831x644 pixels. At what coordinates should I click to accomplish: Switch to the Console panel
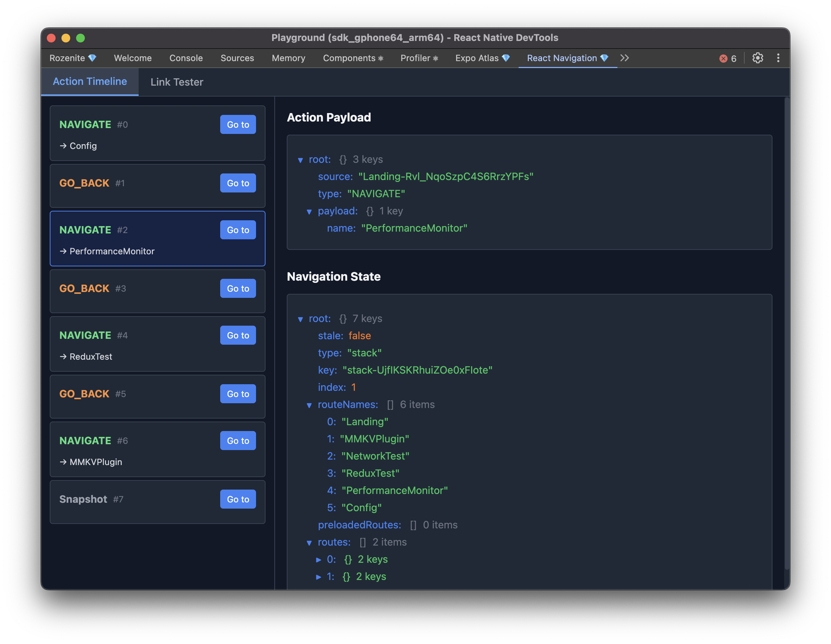tap(186, 58)
